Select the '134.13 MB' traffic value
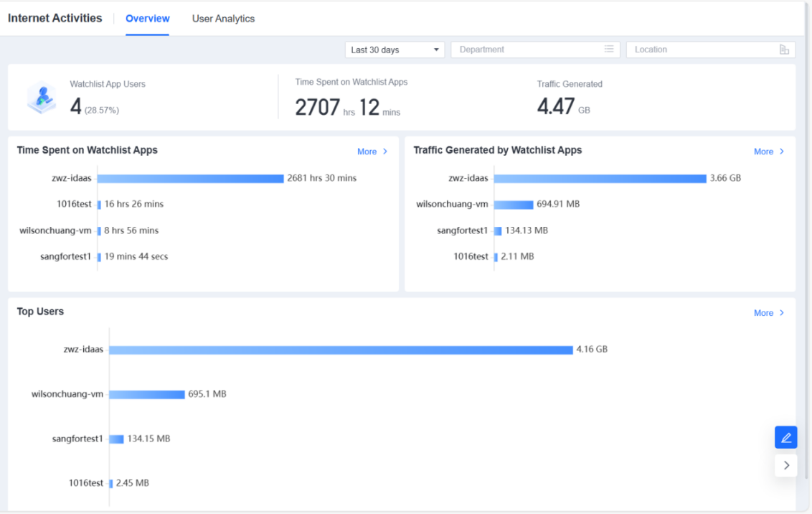This screenshot has width=812, height=514. tap(527, 230)
